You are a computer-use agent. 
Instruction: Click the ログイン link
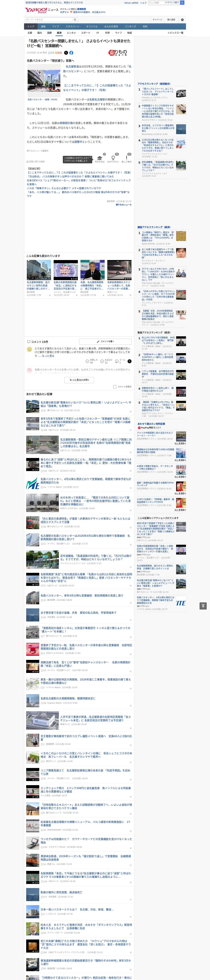[x=64, y=12]
